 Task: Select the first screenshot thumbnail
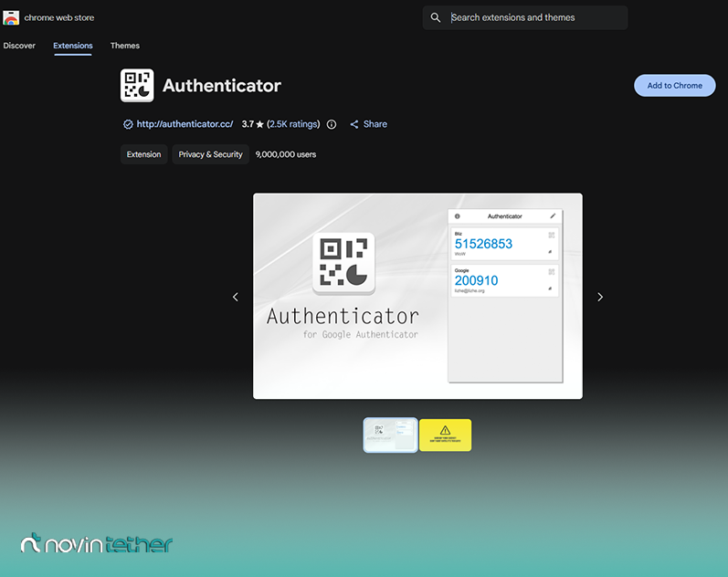click(390, 435)
